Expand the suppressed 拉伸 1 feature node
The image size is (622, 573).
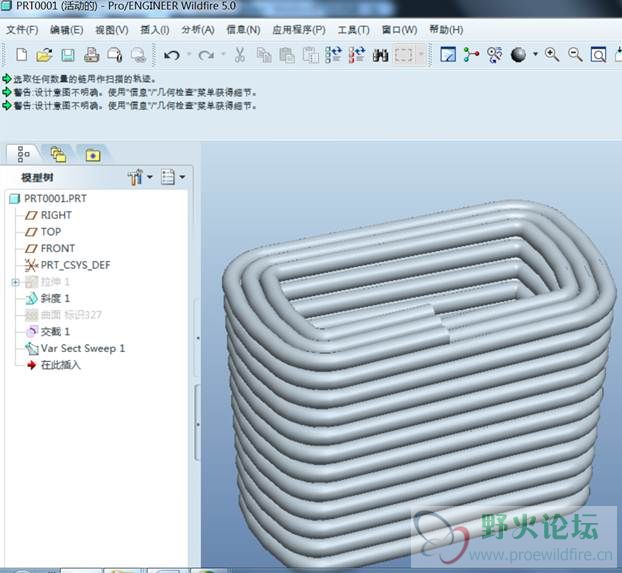coord(15,282)
